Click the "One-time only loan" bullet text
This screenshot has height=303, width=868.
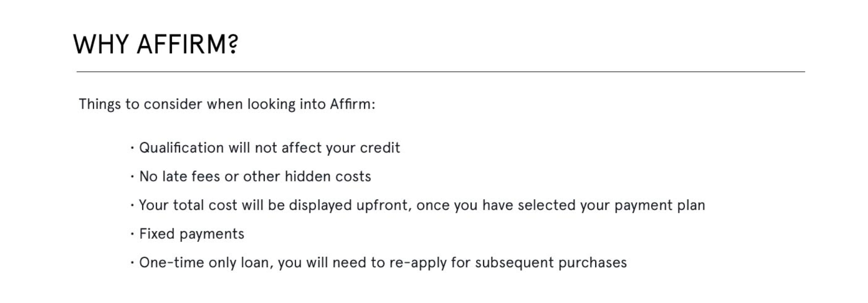coord(382,263)
